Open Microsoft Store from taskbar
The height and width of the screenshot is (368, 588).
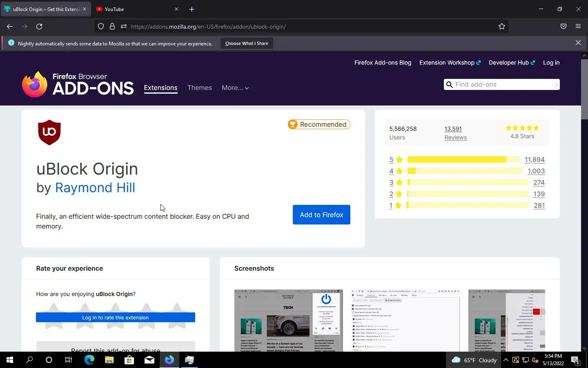[x=129, y=360]
